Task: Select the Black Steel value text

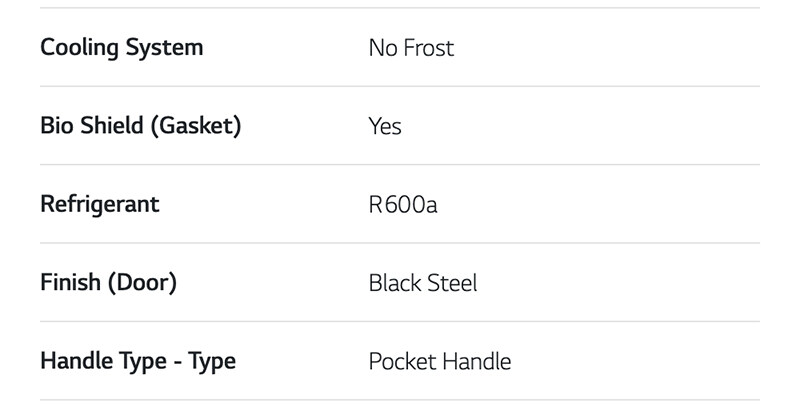Action: click(x=423, y=283)
